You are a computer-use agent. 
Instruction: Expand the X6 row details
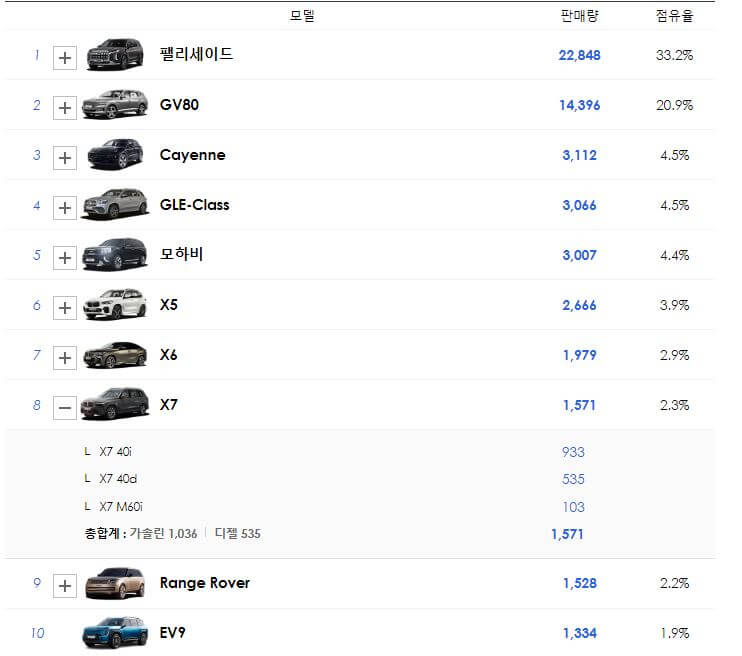(x=65, y=358)
